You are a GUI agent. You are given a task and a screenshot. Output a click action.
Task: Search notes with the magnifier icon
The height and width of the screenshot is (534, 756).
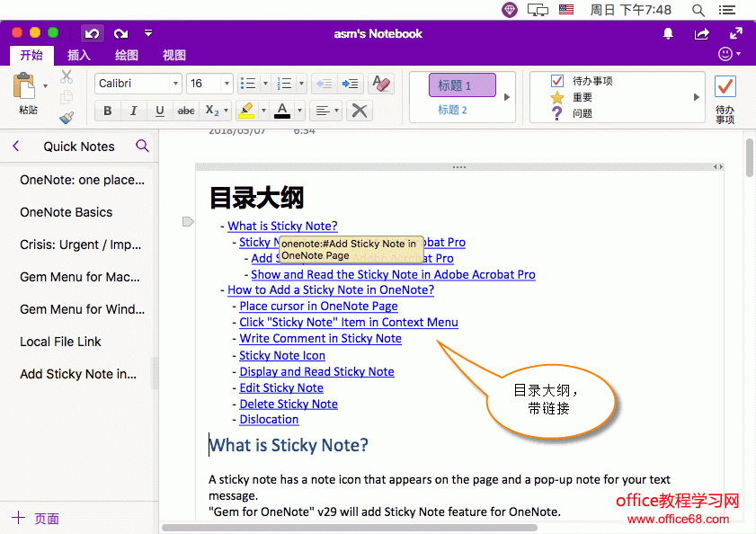(142, 147)
